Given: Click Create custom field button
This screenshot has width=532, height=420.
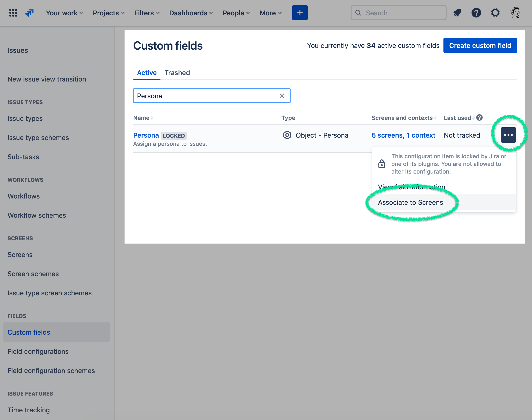Looking at the screenshot, I should pyautogui.click(x=480, y=46).
